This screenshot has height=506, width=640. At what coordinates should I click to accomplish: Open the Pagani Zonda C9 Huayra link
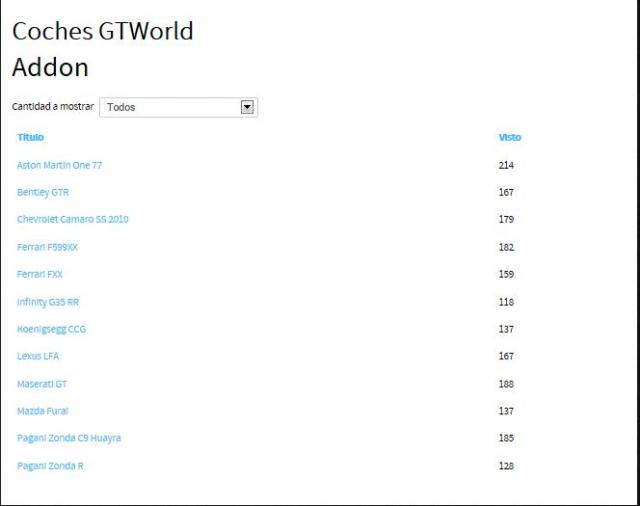(x=69, y=438)
